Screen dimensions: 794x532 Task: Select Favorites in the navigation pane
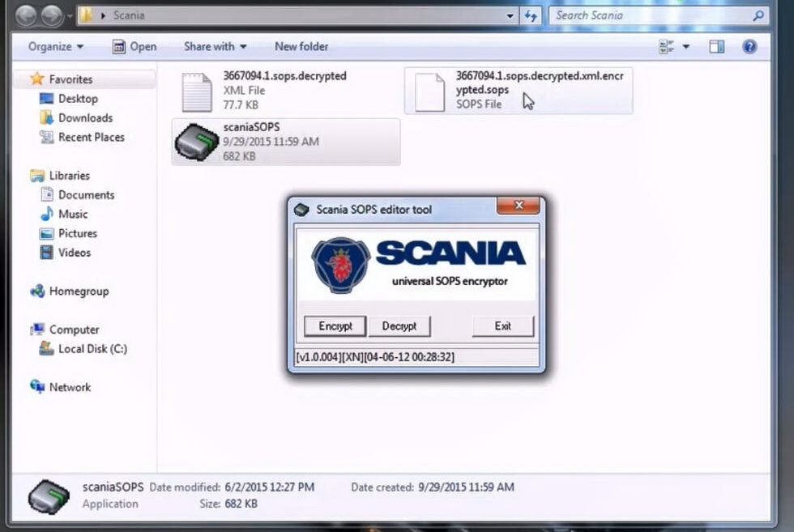[x=71, y=79]
